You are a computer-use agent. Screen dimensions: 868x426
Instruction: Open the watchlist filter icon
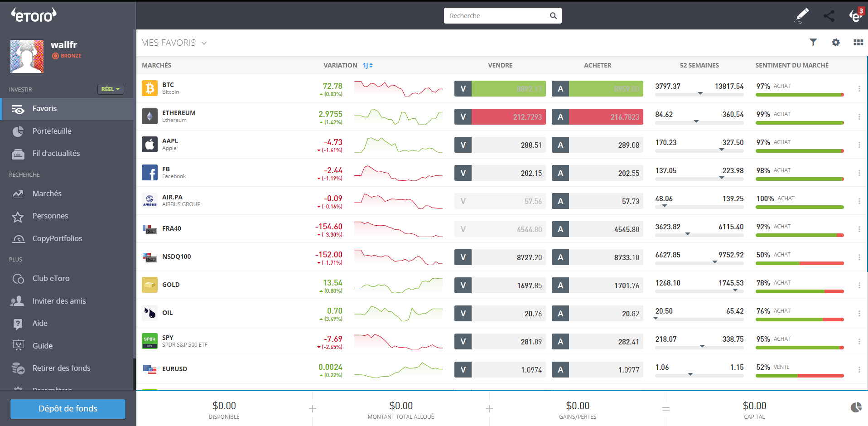[813, 42]
